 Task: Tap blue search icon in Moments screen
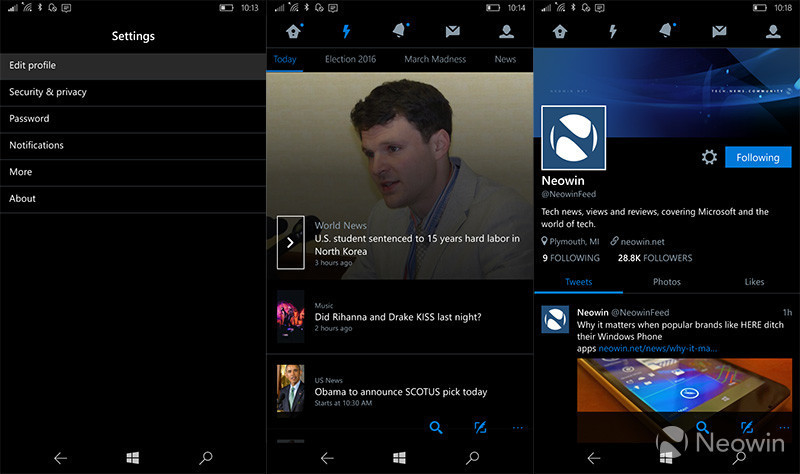point(436,427)
